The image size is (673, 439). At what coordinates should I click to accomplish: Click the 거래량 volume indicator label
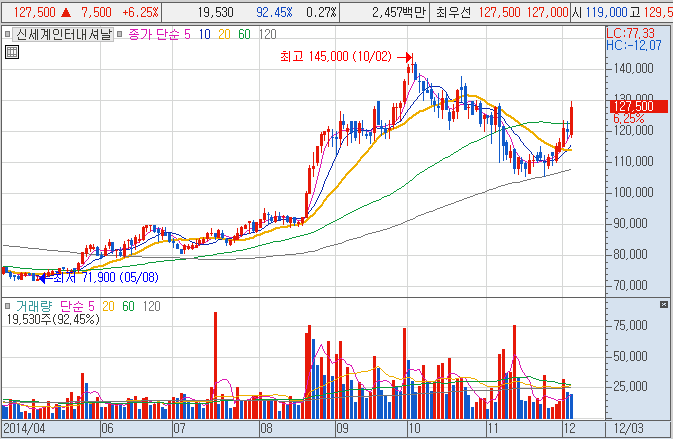[34, 306]
